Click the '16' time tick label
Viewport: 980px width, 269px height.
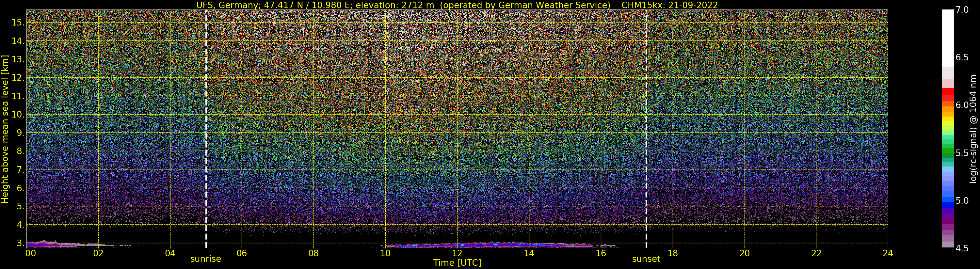[601, 253]
